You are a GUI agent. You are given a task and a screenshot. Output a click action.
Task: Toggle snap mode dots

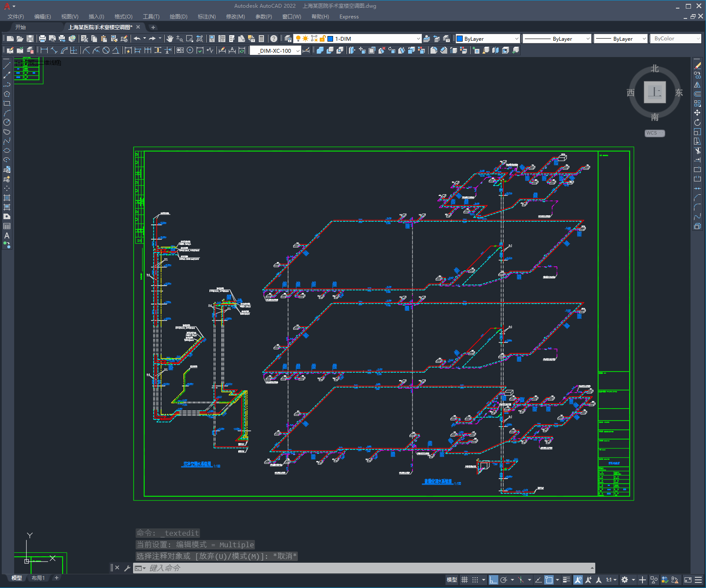475,580
